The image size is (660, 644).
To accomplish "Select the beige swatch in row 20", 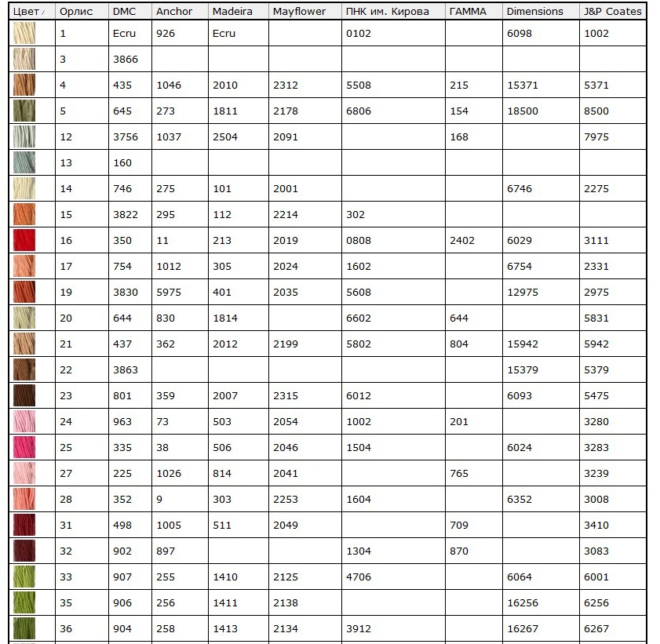I will coord(24,318).
